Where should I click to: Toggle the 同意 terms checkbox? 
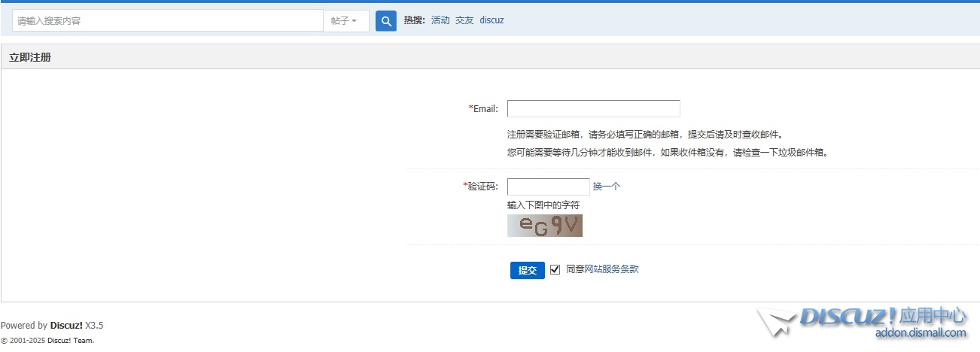555,269
